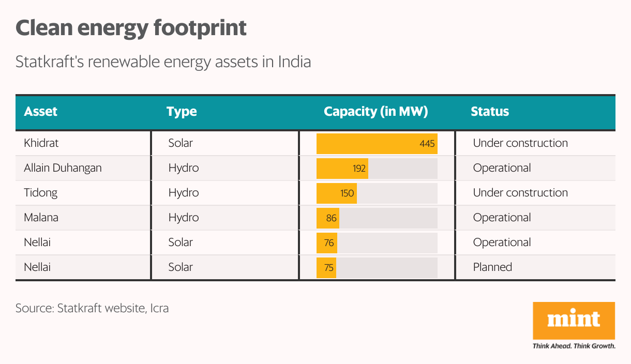Select the Malana asset cell
This screenshot has height=364, width=631.
pos(41,218)
